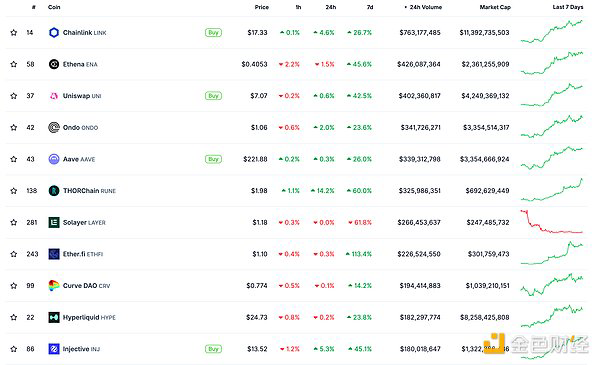Click the Aave ghost logo
This screenshot has width=600, height=365.
coord(54,159)
